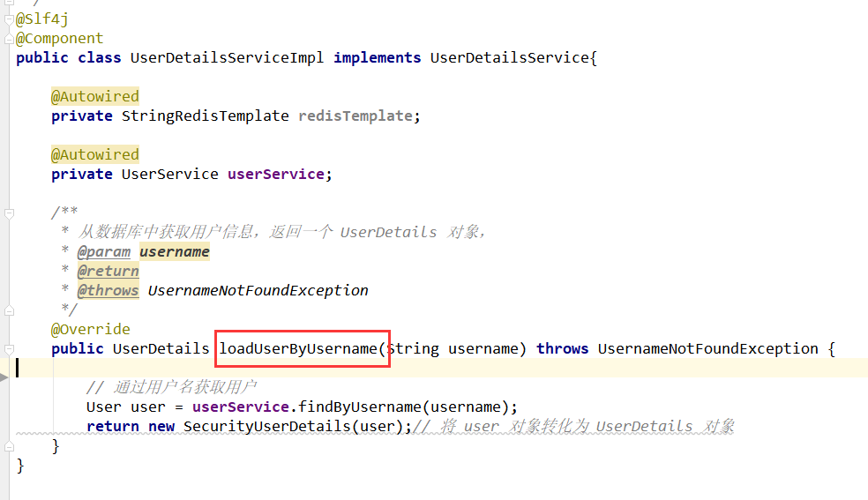Click the trailing comment about 对象转化为 UserDetails
The width and height of the screenshot is (868, 500).
574,427
